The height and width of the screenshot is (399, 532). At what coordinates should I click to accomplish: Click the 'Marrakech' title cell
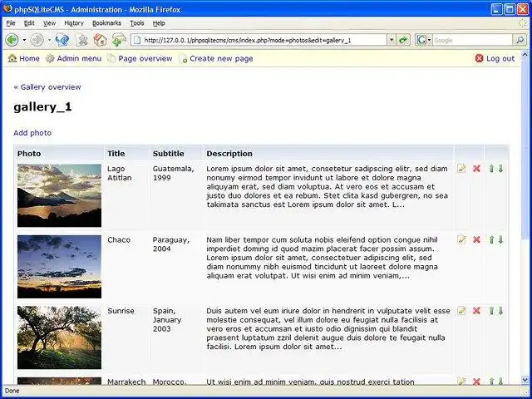(126, 382)
